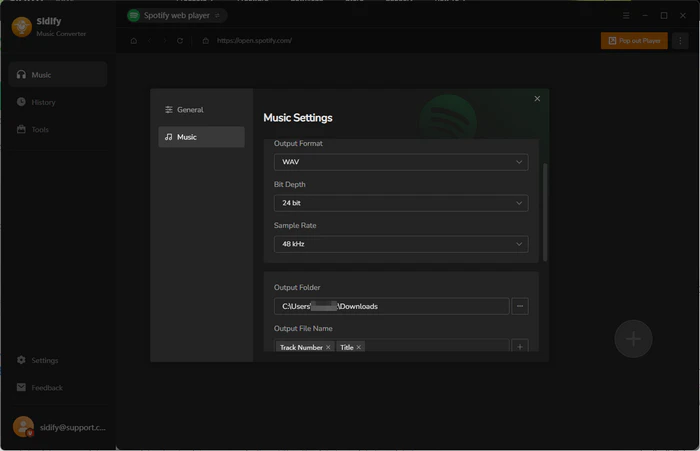Remove the Track Number filename tag
The width and height of the screenshot is (700, 451).
coord(328,347)
